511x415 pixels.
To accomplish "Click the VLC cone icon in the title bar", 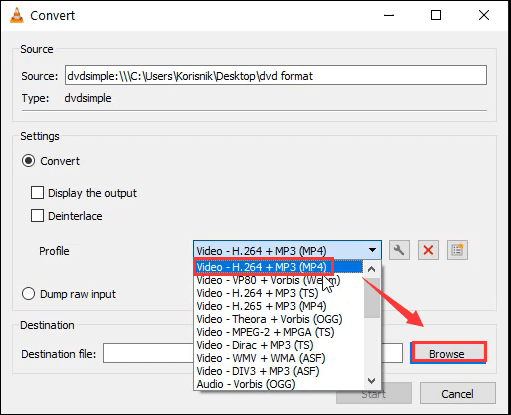I will pos(16,15).
